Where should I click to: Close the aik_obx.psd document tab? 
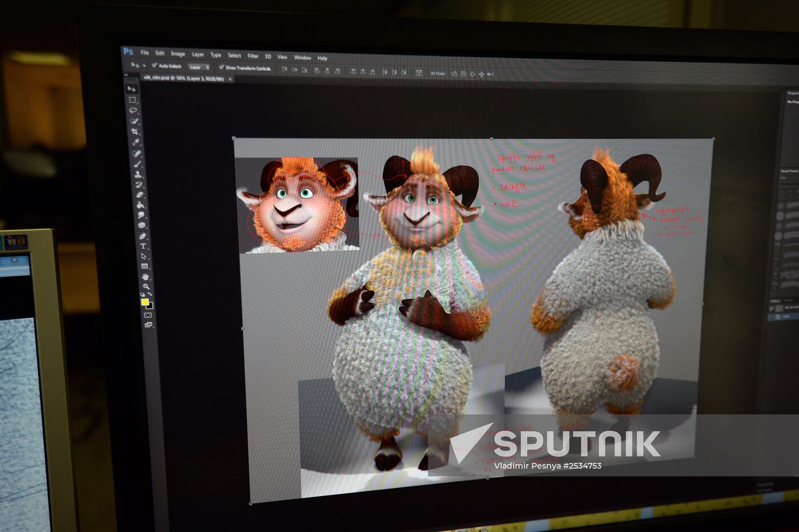click(x=231, y=79)
